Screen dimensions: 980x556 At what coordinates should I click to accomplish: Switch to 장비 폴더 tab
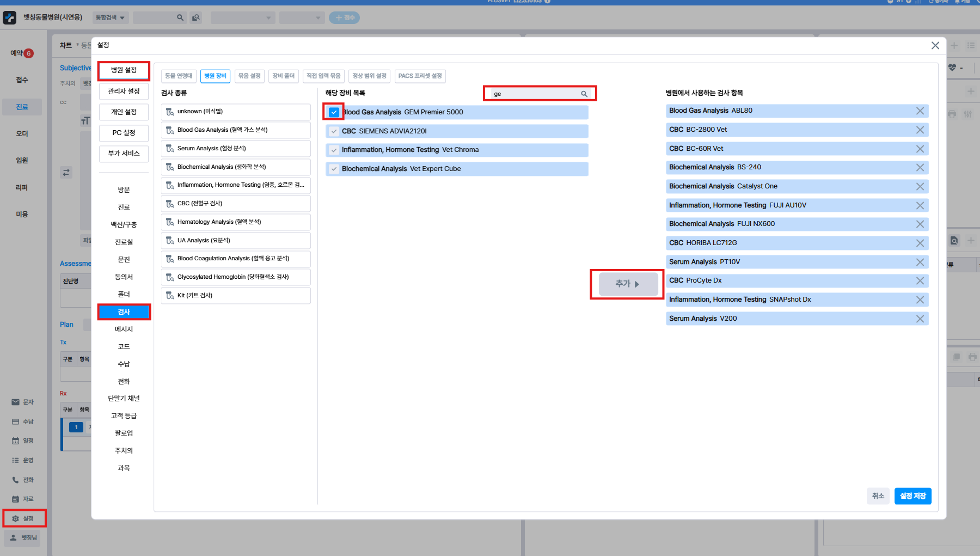pyautogui.click(x=283, y=76)
